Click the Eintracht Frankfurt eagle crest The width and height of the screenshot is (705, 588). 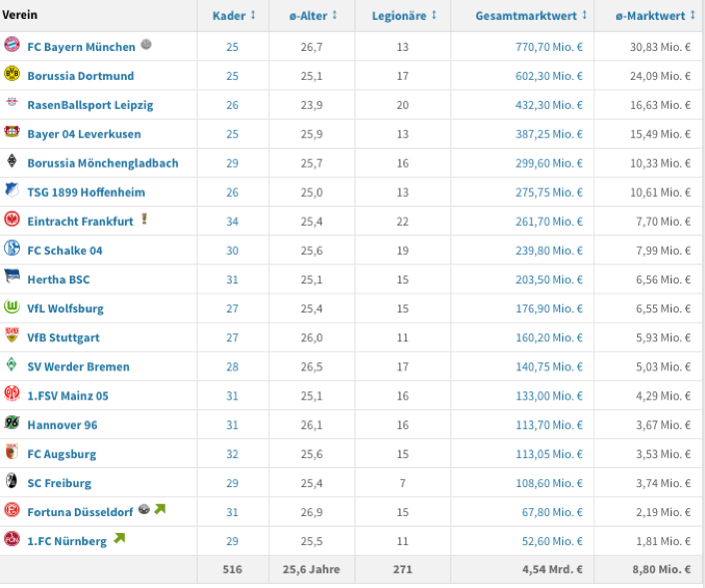coord(12,219)
